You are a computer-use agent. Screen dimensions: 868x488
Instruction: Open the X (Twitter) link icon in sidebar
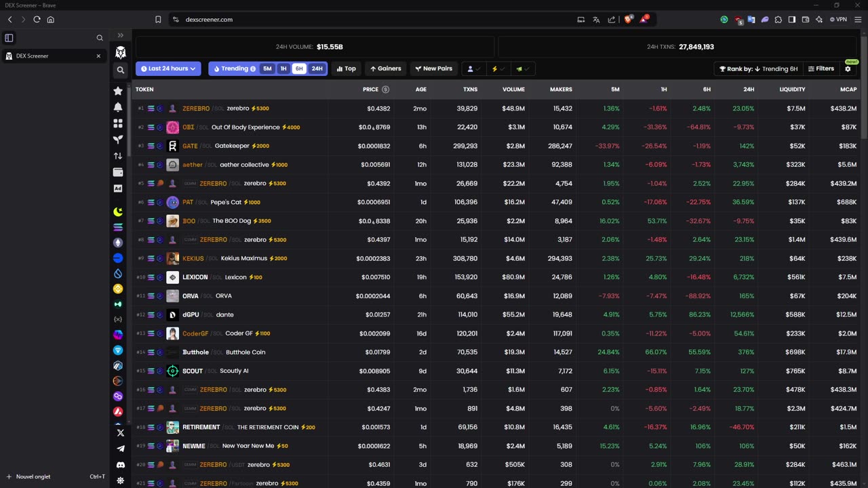tap(121, 432)
